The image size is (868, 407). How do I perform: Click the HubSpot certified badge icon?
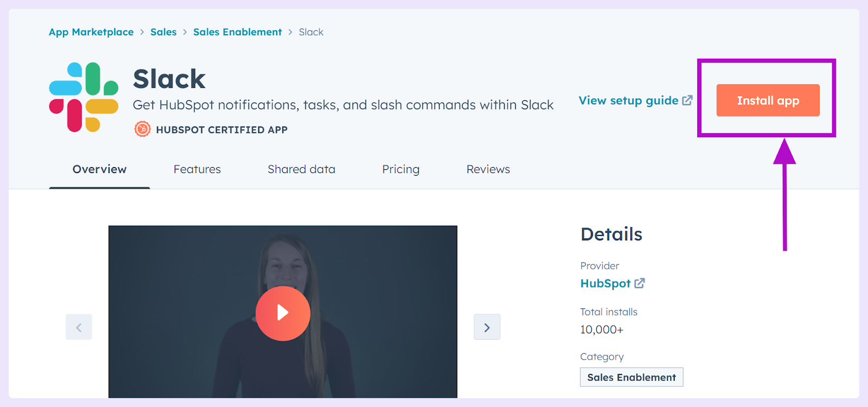(142, 129)
